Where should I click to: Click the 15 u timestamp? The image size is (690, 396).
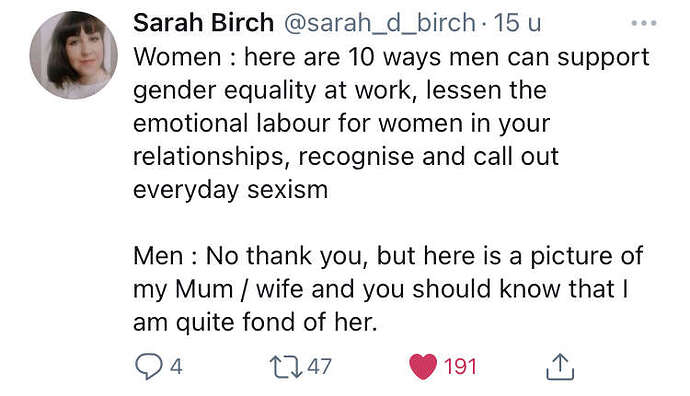tap(517, 22)
